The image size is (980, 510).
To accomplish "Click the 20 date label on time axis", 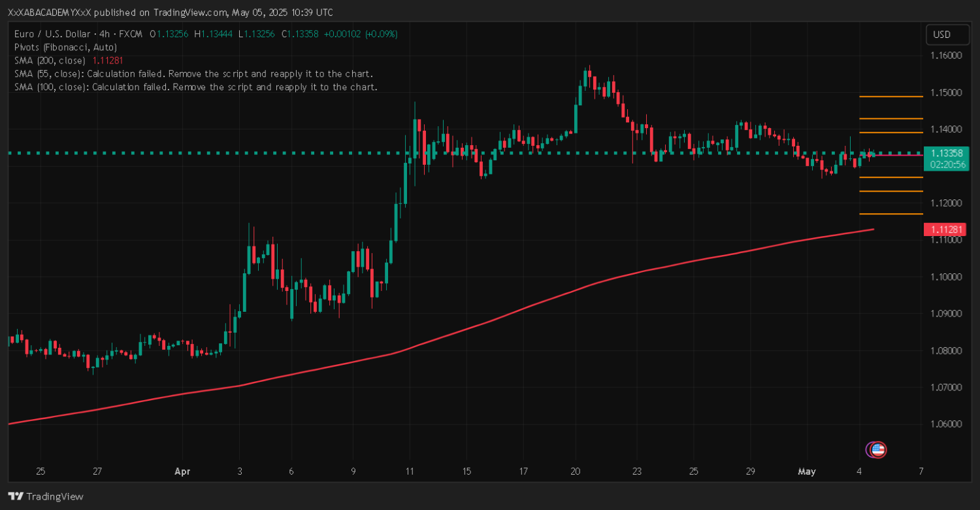I will [x=576, y=471].
